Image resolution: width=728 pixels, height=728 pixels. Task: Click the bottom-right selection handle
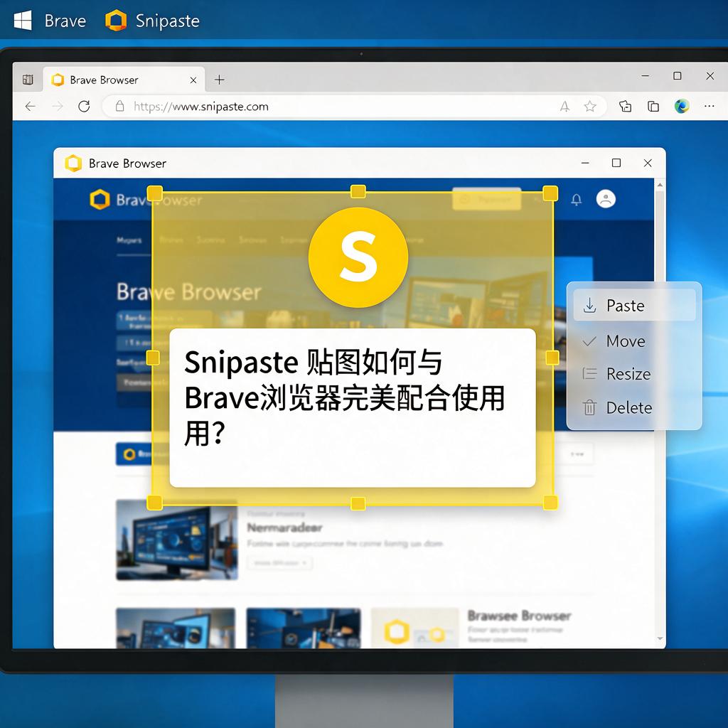(x=550, y=503)
